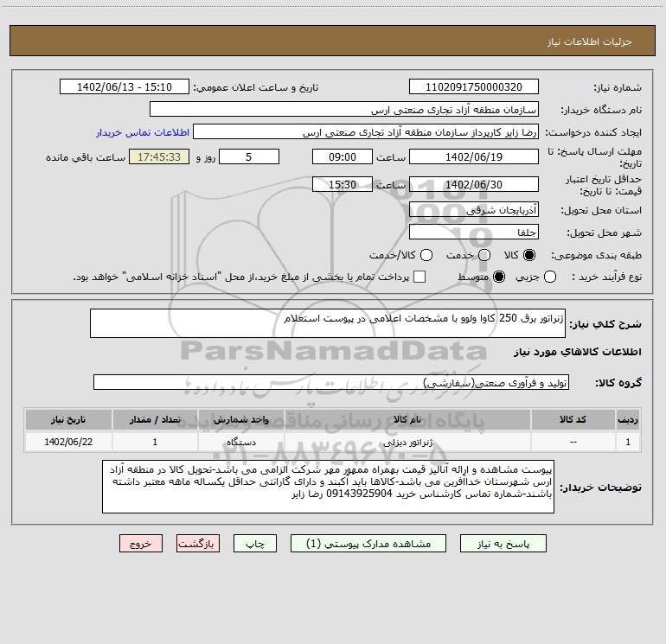Select the کالا/خدمت radio button

[x=426, y=255]
